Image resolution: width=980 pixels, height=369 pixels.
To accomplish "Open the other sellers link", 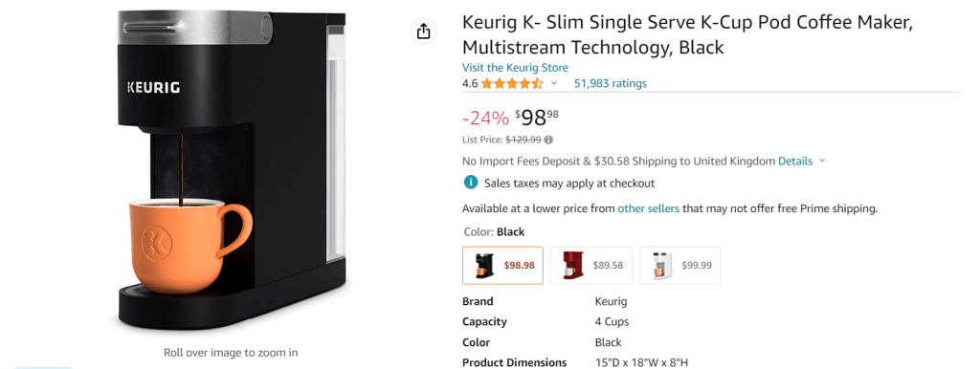I will click(x=648, y=208).
